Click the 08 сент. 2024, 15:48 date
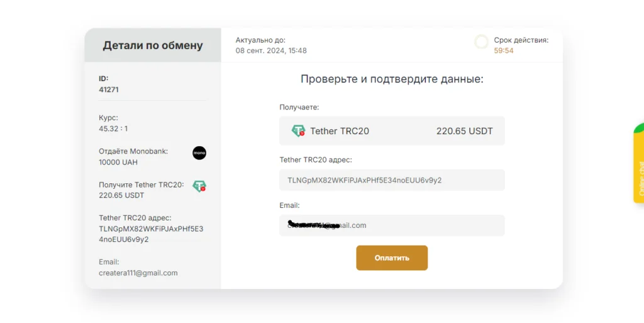Viewport: 644px width, 323px height. pos(271,50)
